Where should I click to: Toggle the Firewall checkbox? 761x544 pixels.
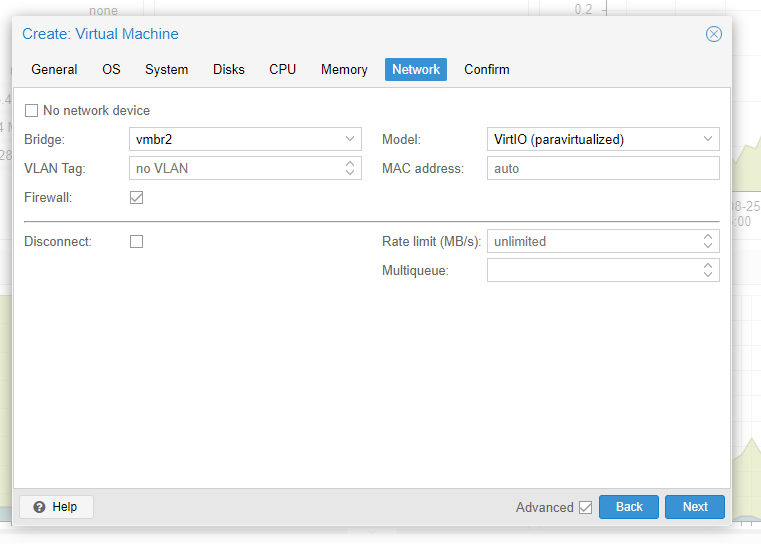tap(137, 198)
